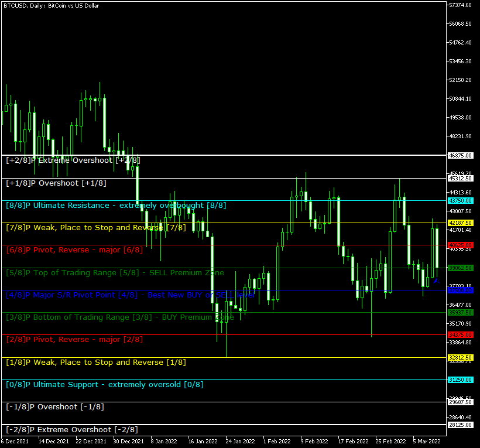The height and width of the screenshot is (448, 480).
Task: Click the 8/8 Ultimate Resistance label
Action: pyautogui.click(x=116, y=206)
